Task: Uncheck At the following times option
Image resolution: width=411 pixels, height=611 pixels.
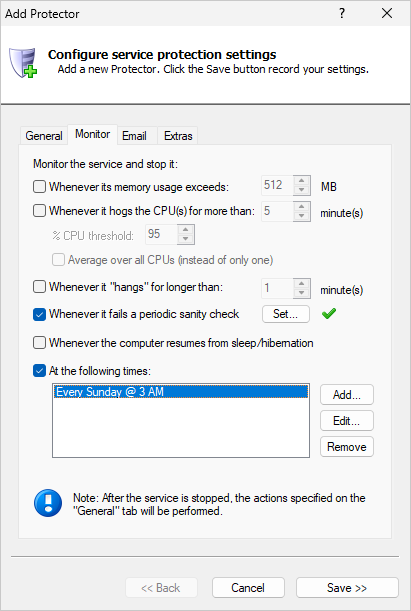Action: (x=39, y=371)
